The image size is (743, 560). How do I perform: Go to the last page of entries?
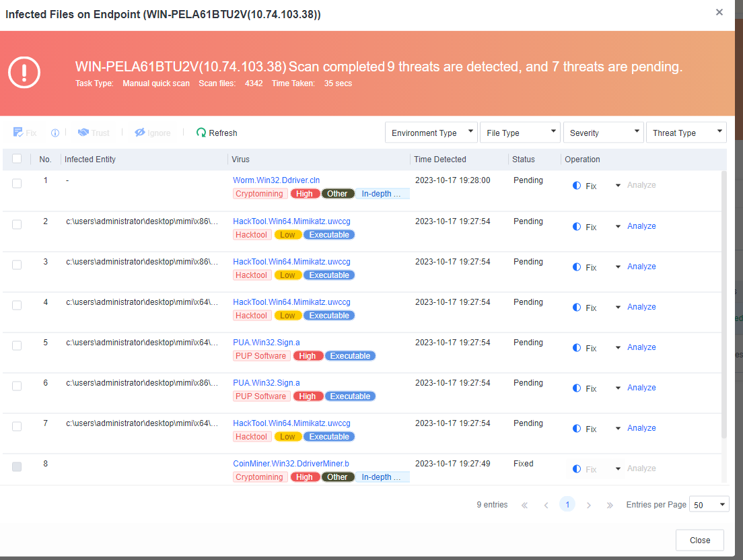click(610, 505)
